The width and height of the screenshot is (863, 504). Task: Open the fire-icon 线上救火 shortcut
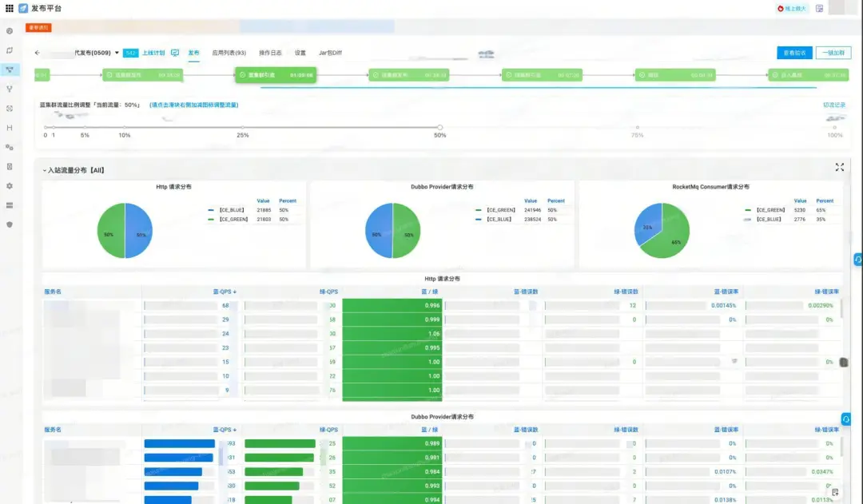(x=791, y=8)
